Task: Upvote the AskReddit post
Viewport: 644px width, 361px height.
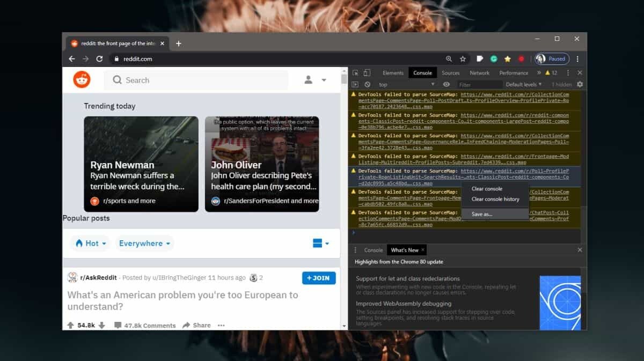Action: pos(71,325)
